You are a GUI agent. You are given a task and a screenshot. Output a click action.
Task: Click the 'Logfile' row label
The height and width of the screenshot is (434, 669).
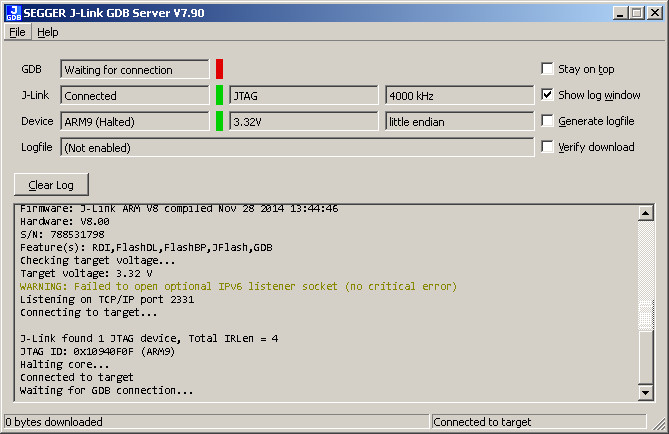(37, 147)
